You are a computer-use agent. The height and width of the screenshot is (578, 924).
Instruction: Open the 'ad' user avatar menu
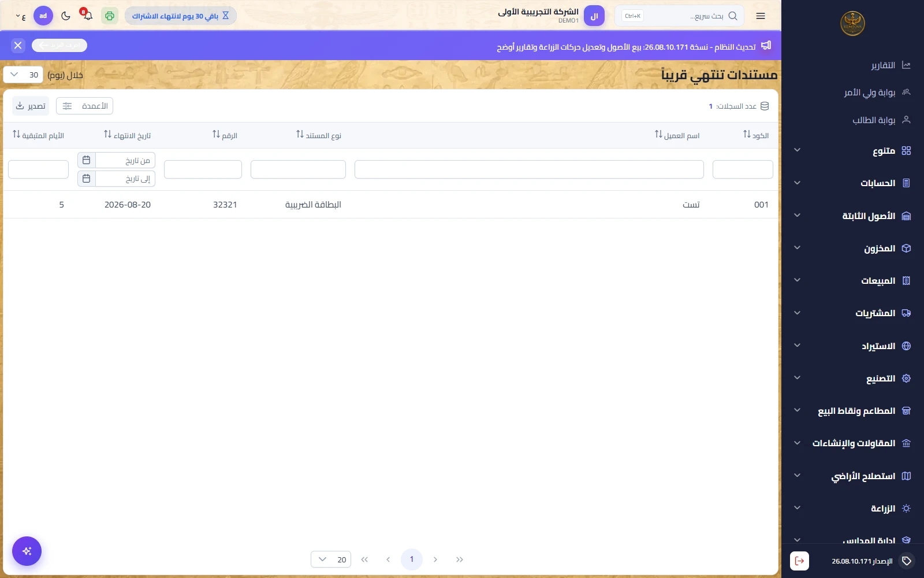click(43, 16)
